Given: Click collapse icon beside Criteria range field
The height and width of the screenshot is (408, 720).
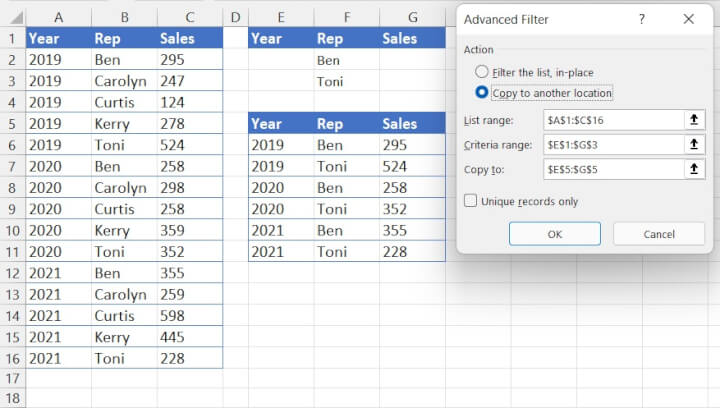Looking at the screenshot, I should (693, 145).
